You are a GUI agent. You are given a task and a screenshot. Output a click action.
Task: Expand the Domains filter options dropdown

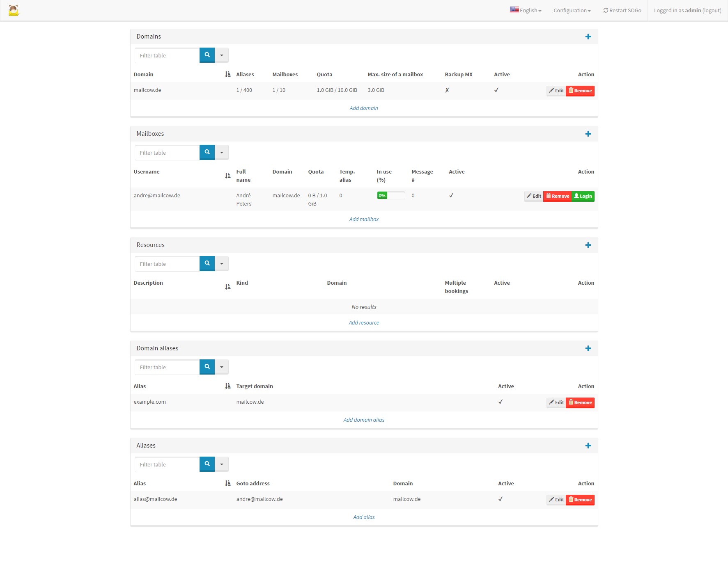click(x=222, y=55)
